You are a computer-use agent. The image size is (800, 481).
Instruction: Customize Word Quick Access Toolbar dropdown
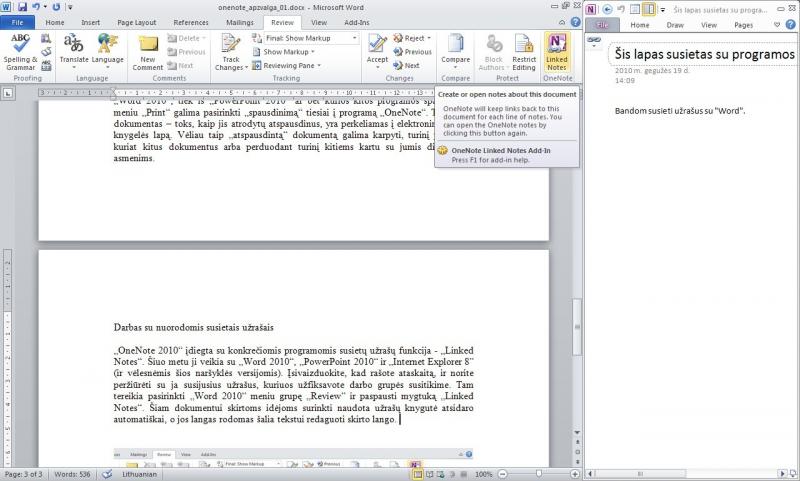coord(70,7)
